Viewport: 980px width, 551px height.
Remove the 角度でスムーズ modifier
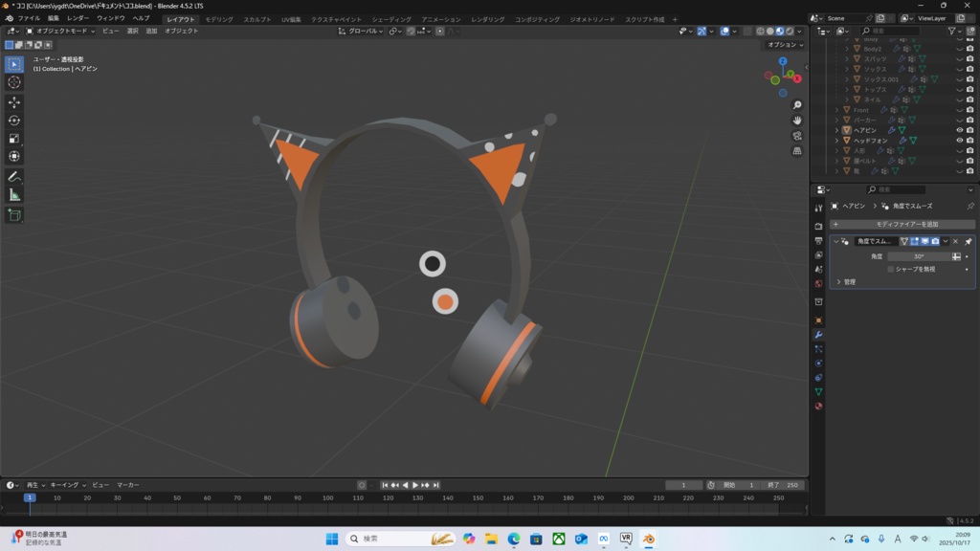(x=956, y=241)
